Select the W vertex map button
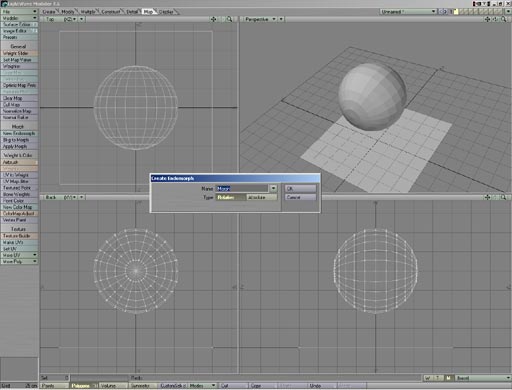This screenshot has height=390, width=512. [428, 378]
